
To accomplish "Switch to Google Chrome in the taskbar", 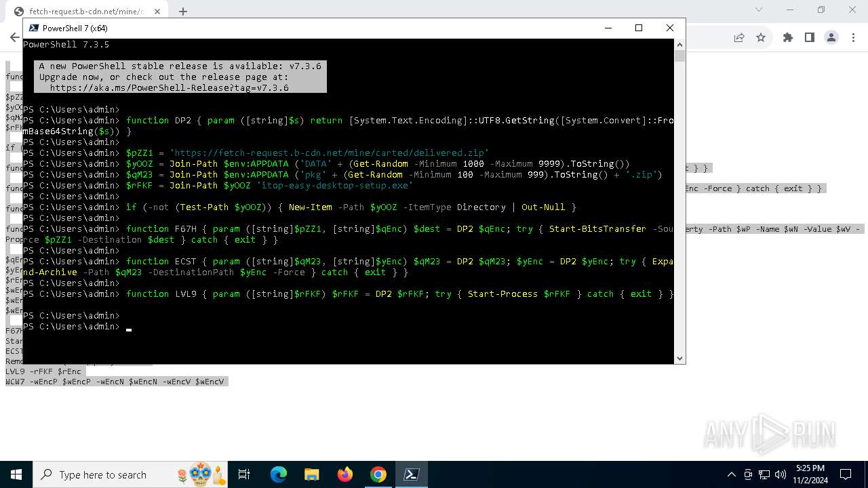I will [378, 474].
